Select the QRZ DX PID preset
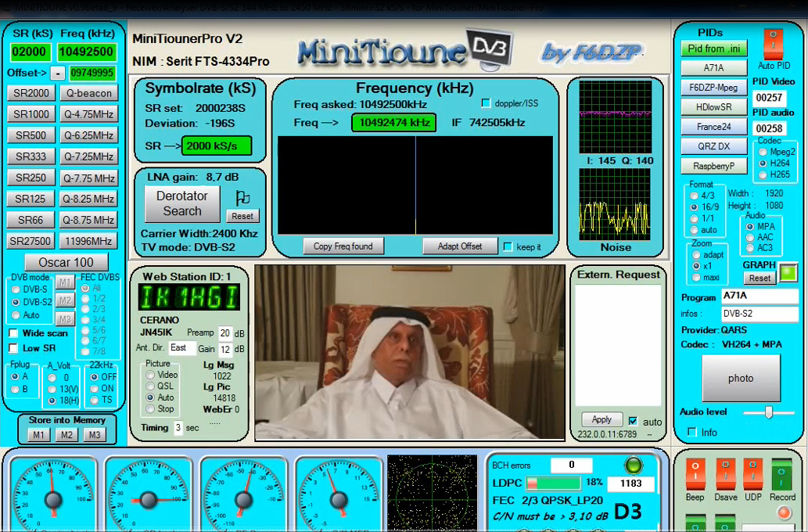This screenshot has height=532, width=808. (x=713, y=146)
